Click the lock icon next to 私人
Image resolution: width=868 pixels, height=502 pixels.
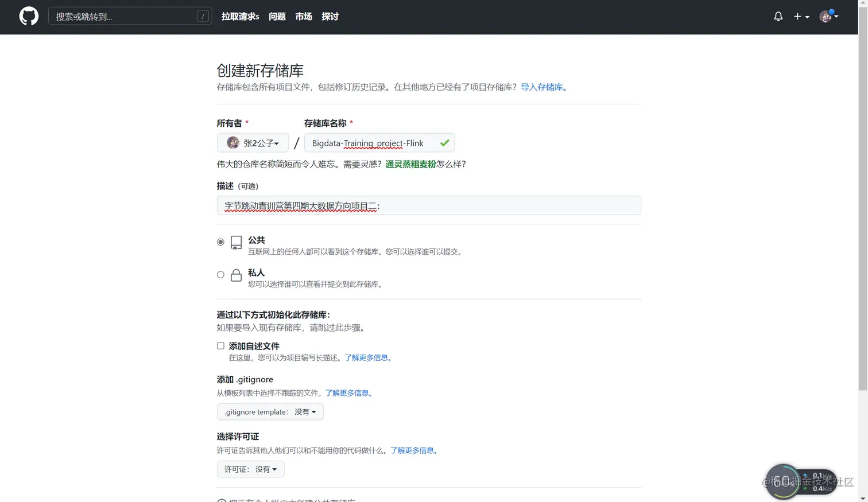(x=236, y=274)
